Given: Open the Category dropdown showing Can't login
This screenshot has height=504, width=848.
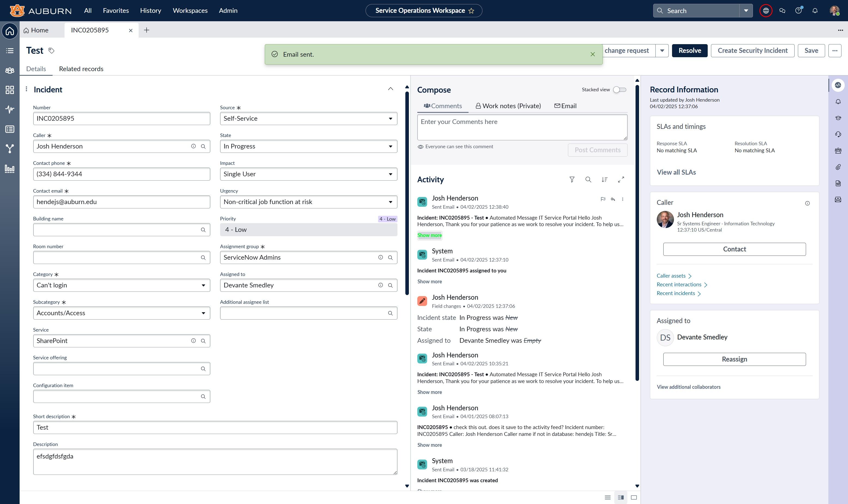Looking at the screenshot, I should pos(121,285).
